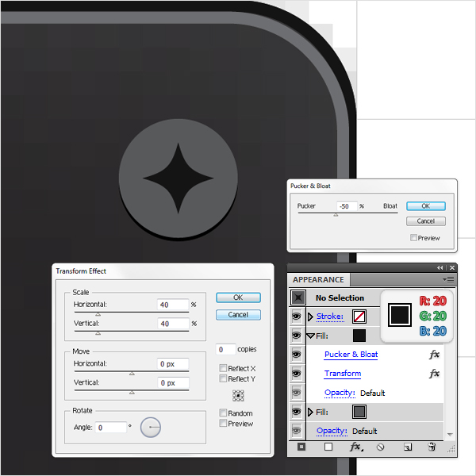
Task: Click the Stroke none color swatch
Action: (x=359, y=317)
